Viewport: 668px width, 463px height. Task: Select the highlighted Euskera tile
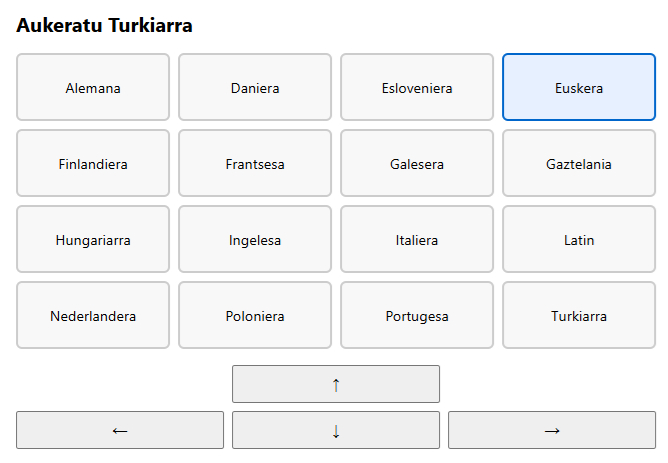(579, 88)
